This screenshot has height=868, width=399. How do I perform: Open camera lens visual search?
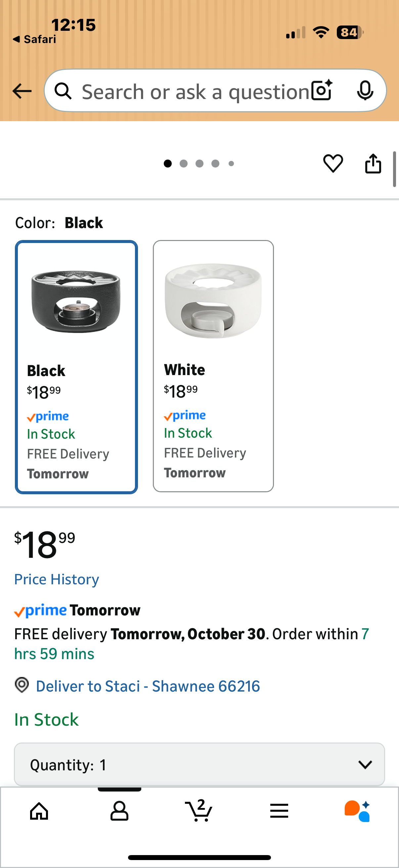coord(322,90)
